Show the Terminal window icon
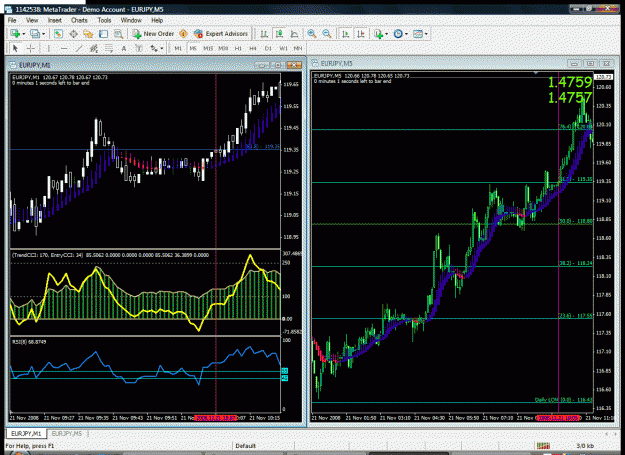The height and width of the screenshot is (455, 625). [x=103, y=34]
